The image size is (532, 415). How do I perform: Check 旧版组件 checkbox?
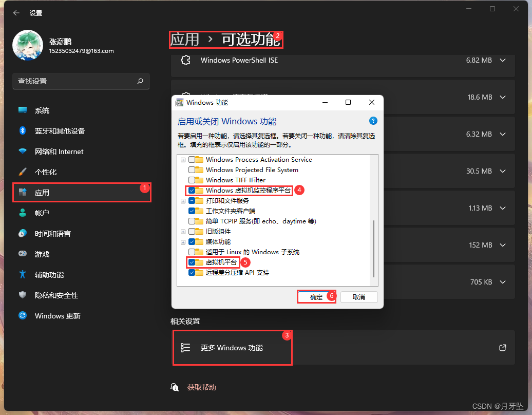192,232
